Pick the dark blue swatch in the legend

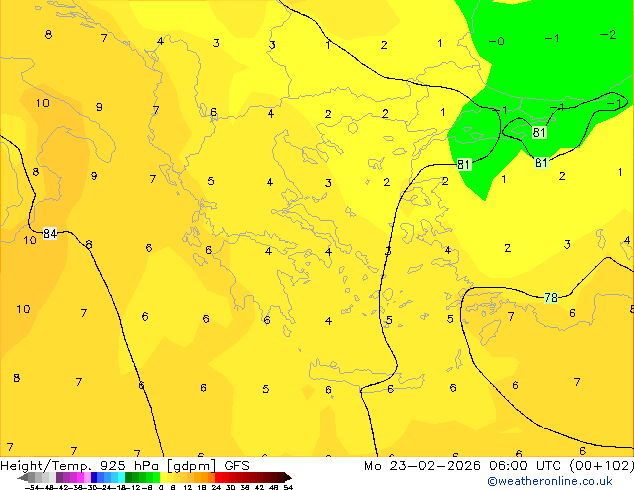(94, 478)
